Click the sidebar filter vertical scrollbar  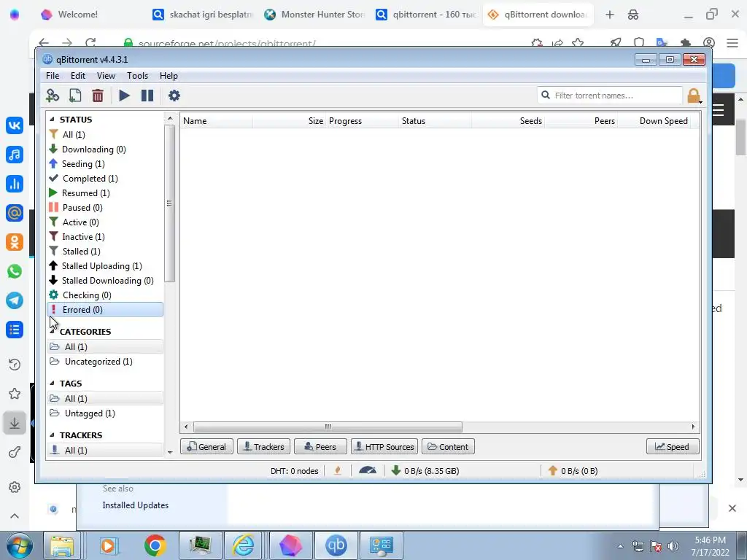point(169,203)
